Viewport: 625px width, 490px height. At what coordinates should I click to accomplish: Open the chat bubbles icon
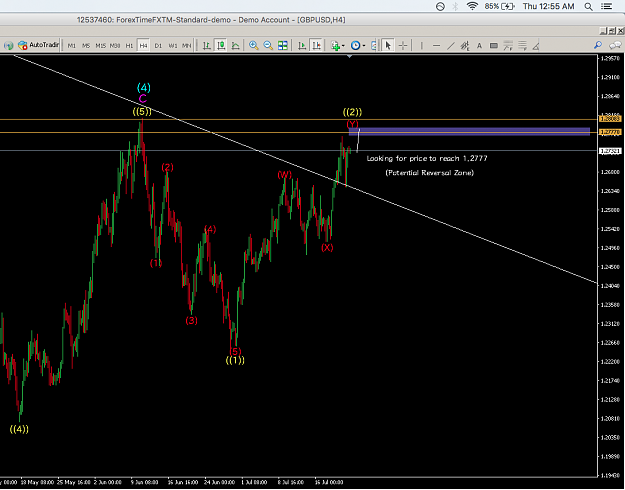616,45
